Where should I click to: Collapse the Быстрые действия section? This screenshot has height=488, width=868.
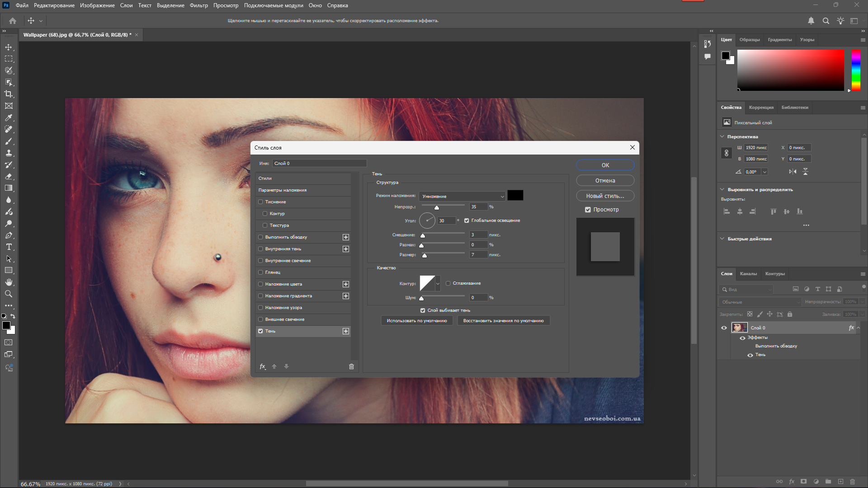click(722, 239)
